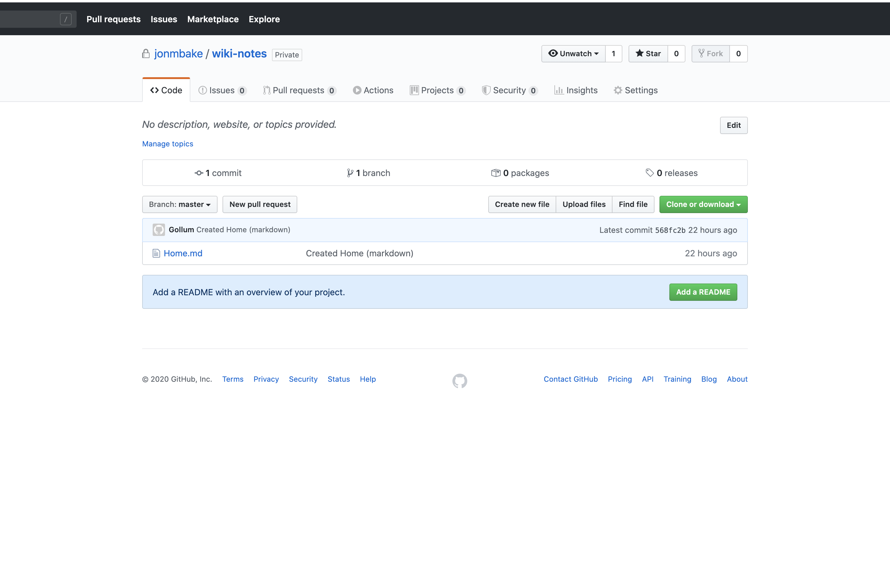Click commit hash 568fc2b
The width and height of the screenshot is (890, 588).
point(670,230)
